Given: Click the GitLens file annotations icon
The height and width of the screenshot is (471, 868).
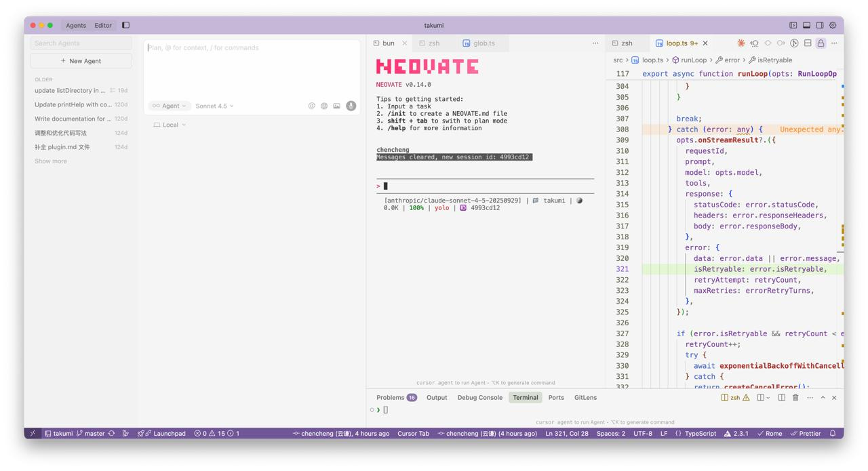Looking at the screenshot, I should 794,43.
